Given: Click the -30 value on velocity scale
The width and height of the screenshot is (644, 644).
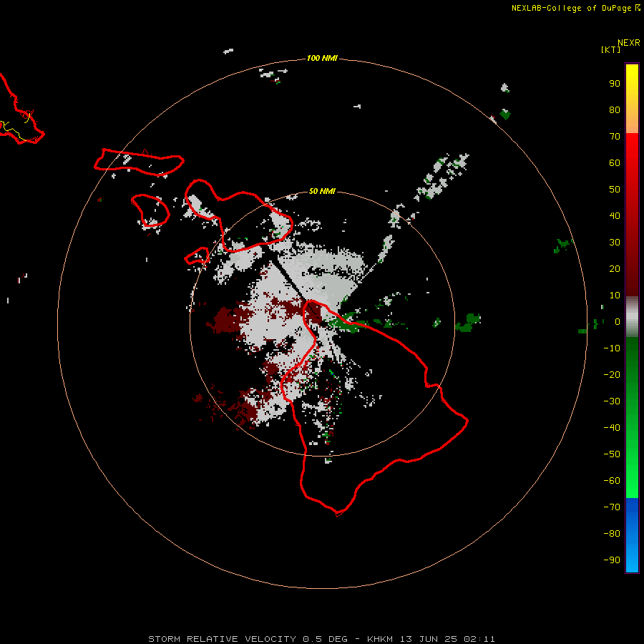Looking at the screenshot, I should pos(612,401).
